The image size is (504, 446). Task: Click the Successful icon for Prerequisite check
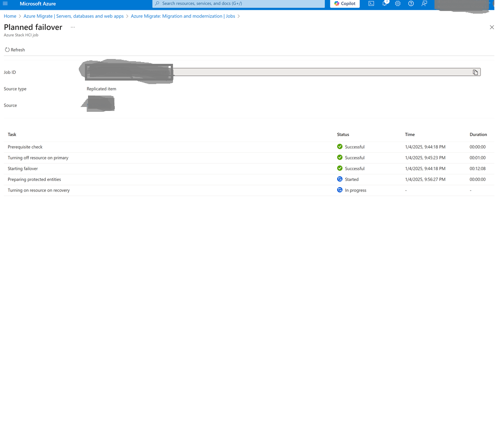pos(340,146)
